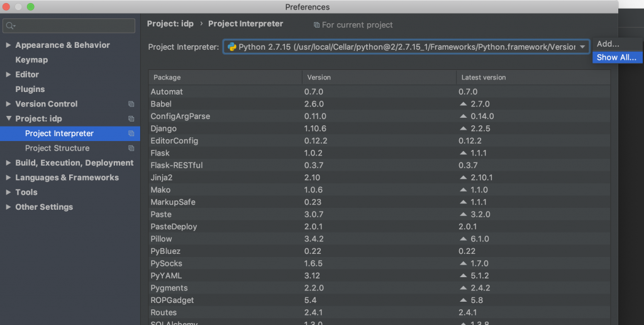Click the project-scope icon beside Version Control

click(x=131, y=104)
